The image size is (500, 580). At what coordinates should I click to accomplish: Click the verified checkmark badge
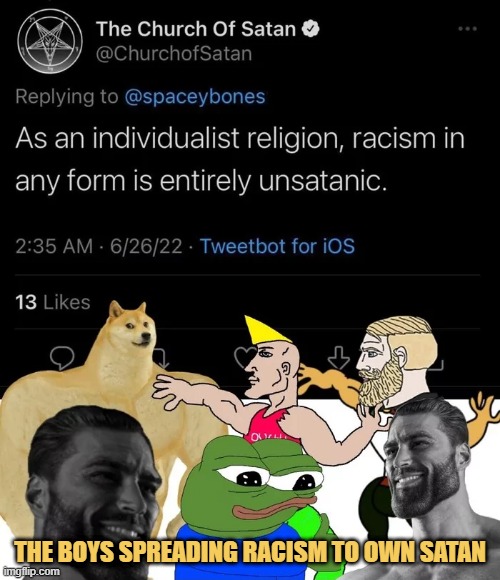pyautogui.click(x=311, y=29)
